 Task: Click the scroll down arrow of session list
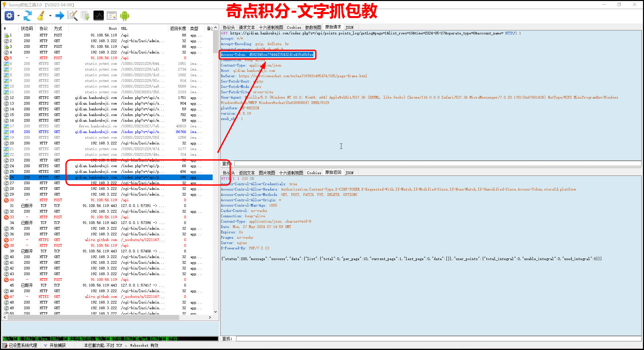(215, 312)
